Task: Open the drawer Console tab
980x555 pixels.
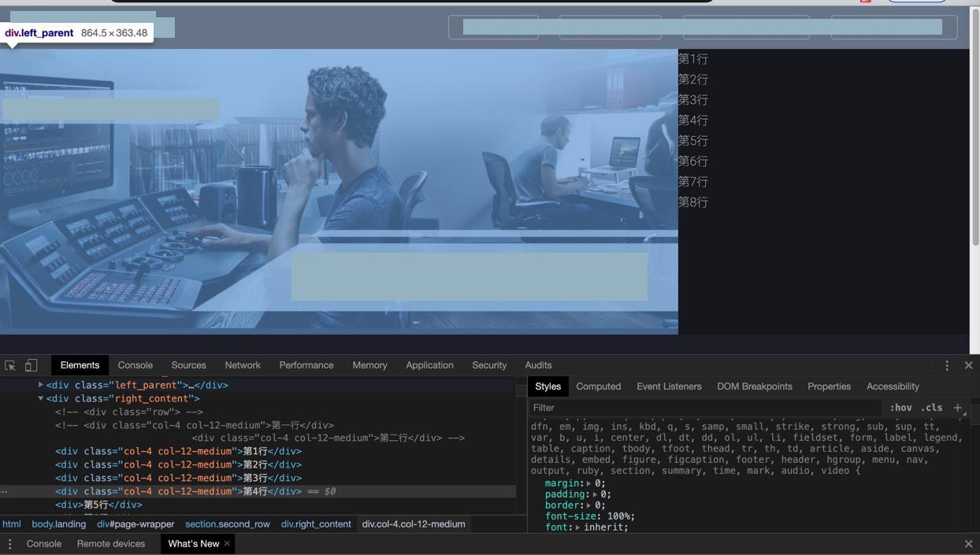Action: (44, 544)
